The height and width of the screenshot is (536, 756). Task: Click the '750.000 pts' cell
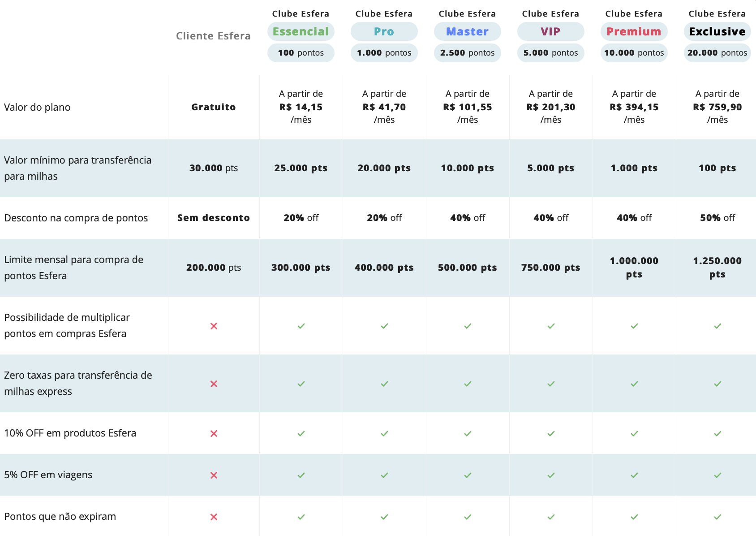pyautogui.click(x=551, y=268)
